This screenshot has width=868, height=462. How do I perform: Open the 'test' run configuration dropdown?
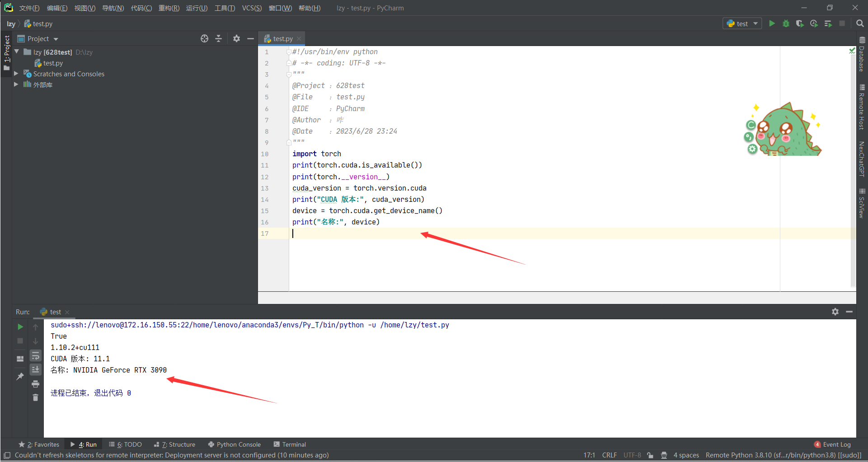pos(742,23)
